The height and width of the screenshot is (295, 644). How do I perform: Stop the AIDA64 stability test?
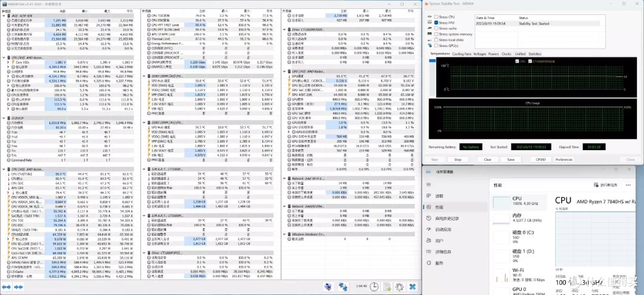(457, 160)
